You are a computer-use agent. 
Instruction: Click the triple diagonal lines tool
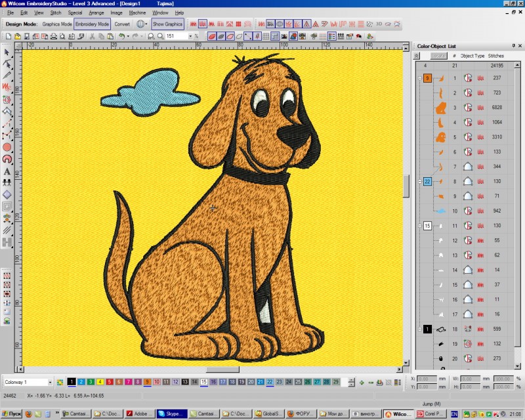click(7, 230)
